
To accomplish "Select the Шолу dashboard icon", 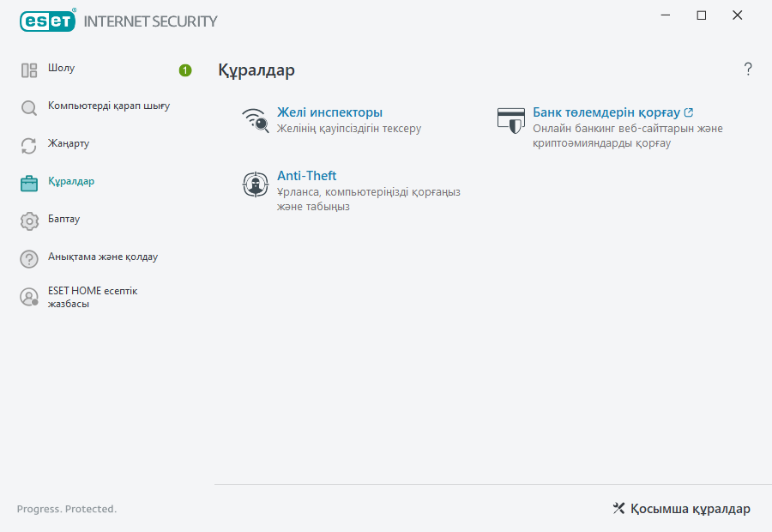I will (28, 69).
